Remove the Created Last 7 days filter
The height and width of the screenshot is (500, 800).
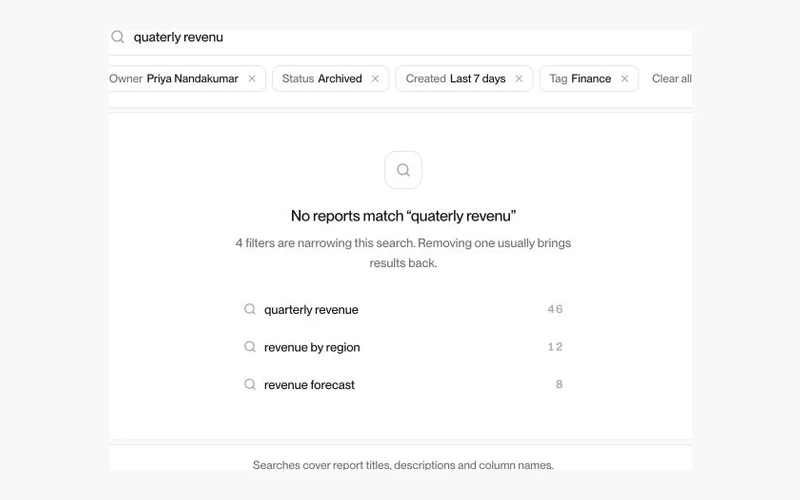click(x=519, y=79)
